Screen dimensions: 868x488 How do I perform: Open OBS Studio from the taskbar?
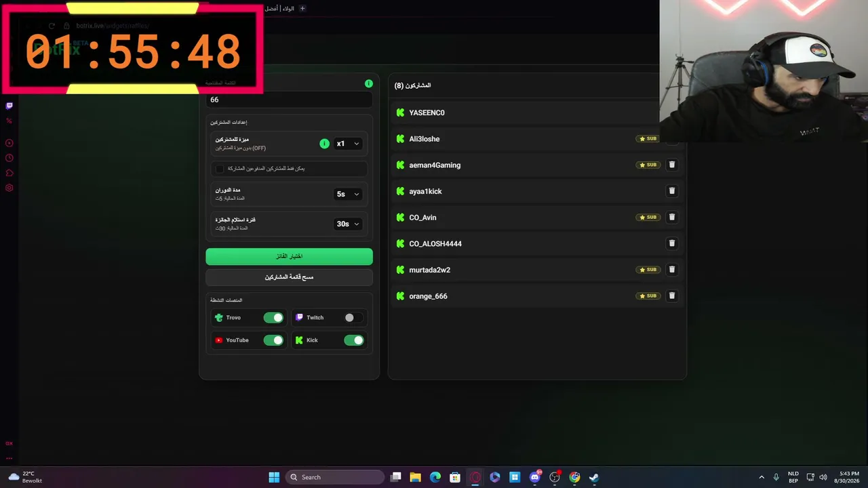[x=555, y=477]
